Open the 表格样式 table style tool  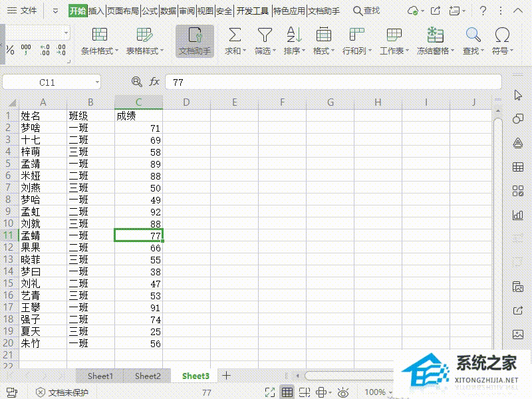pos(145,41)
